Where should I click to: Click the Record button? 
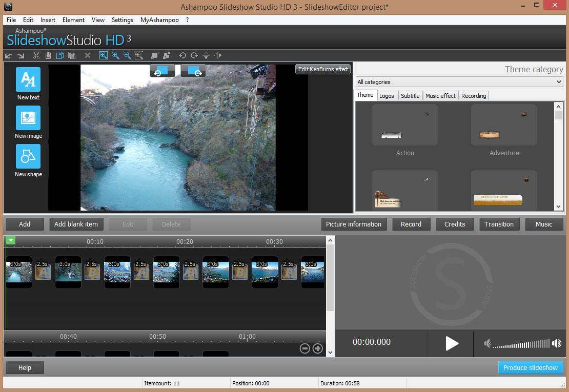point(411,224)
